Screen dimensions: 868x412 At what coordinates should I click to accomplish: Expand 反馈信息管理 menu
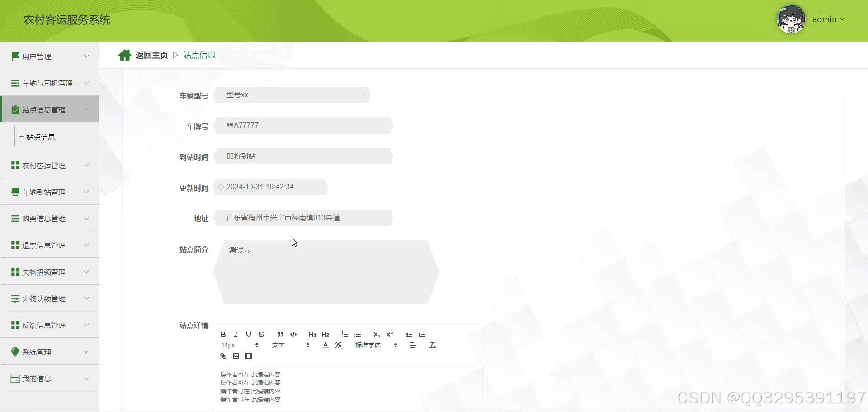pos(50,325)
